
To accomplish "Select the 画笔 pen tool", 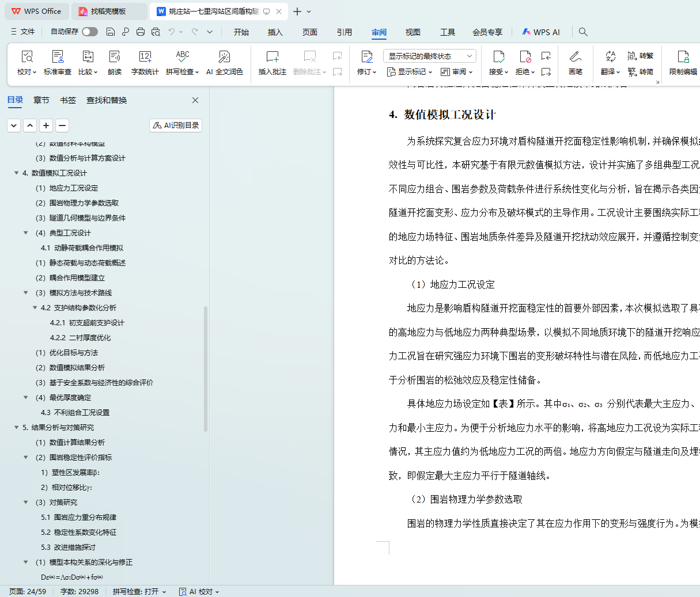I will (575, 62).
